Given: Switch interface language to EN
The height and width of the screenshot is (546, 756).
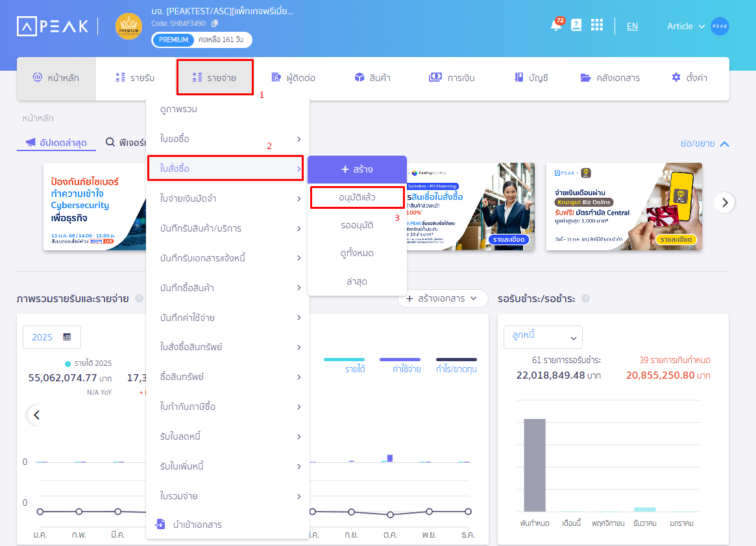Looking at the screenshot, I should (x=632, y=26).
